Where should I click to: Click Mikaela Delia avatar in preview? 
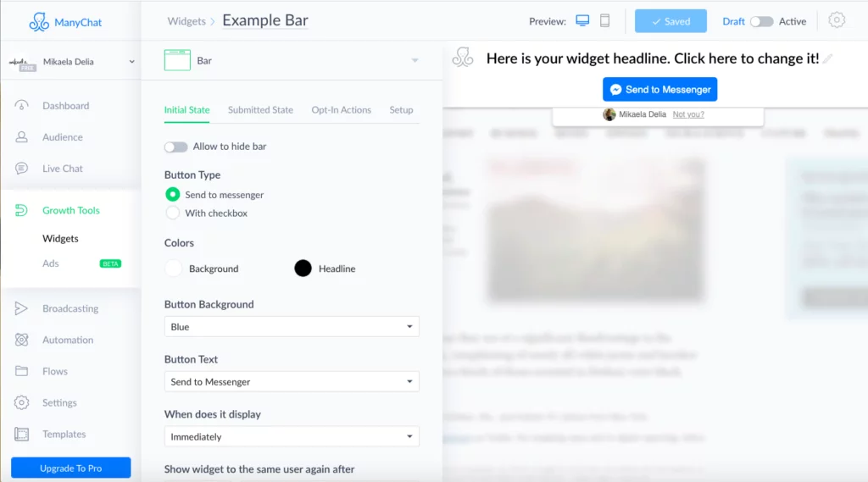[609, 114]
